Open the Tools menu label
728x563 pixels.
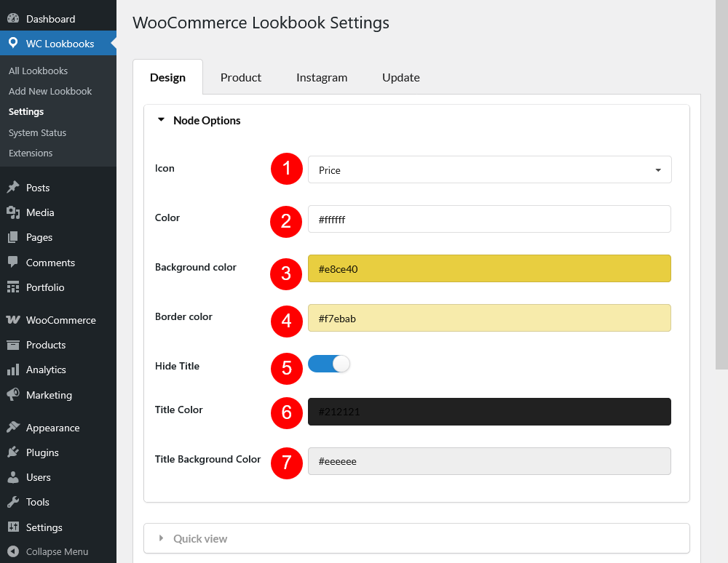[38, 502]
